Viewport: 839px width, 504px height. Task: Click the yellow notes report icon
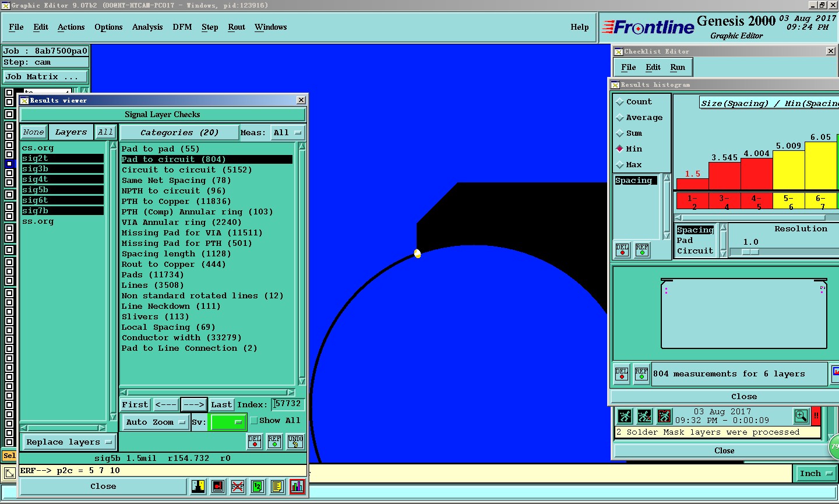(x=277, y=487)
